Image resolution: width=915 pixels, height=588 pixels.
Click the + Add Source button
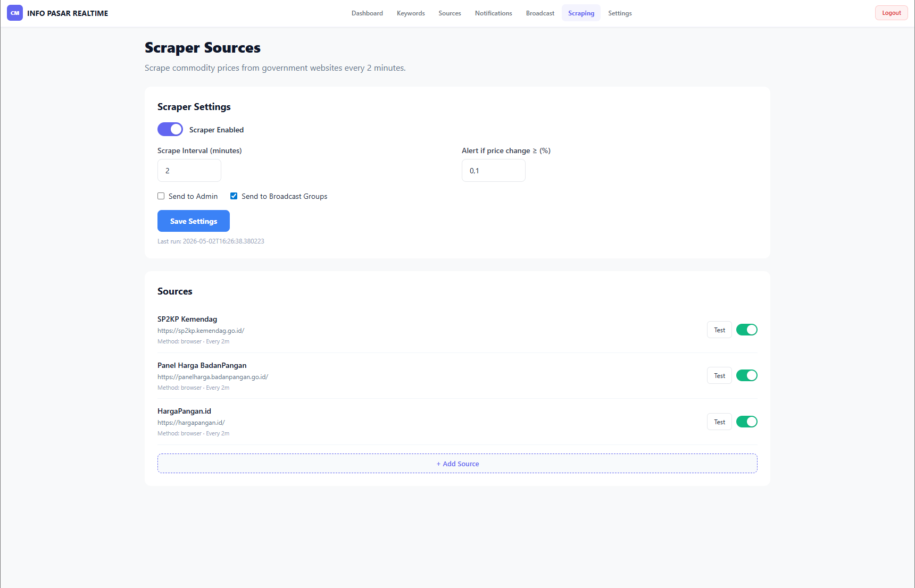tap(457, 464)
